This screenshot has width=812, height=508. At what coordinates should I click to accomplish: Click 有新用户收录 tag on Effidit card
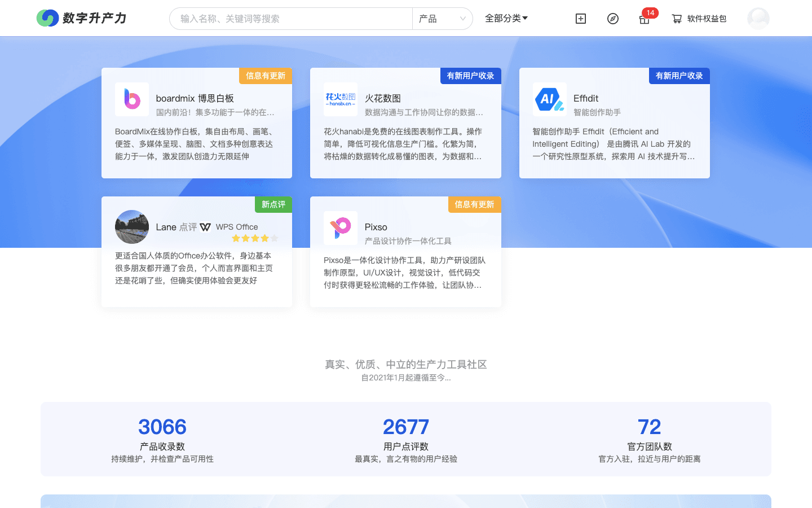point(679,76)
